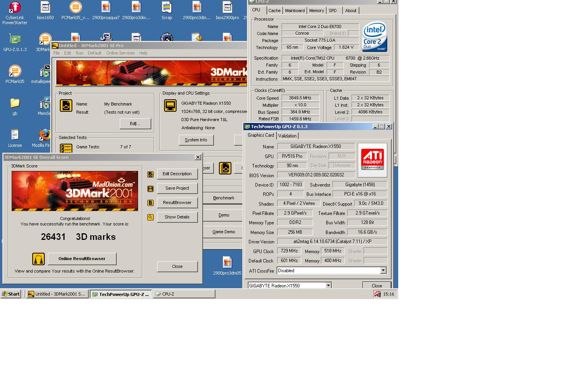
Task: Click the ResultBrowser button
Action: click(177, 203)
